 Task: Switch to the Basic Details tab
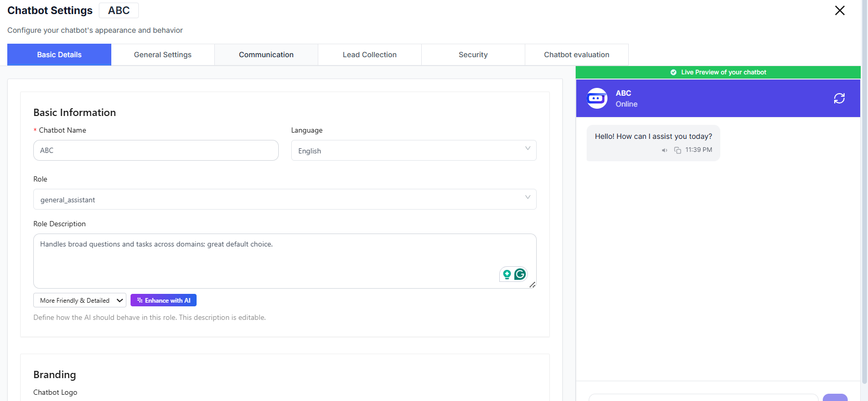coord(59,55)
